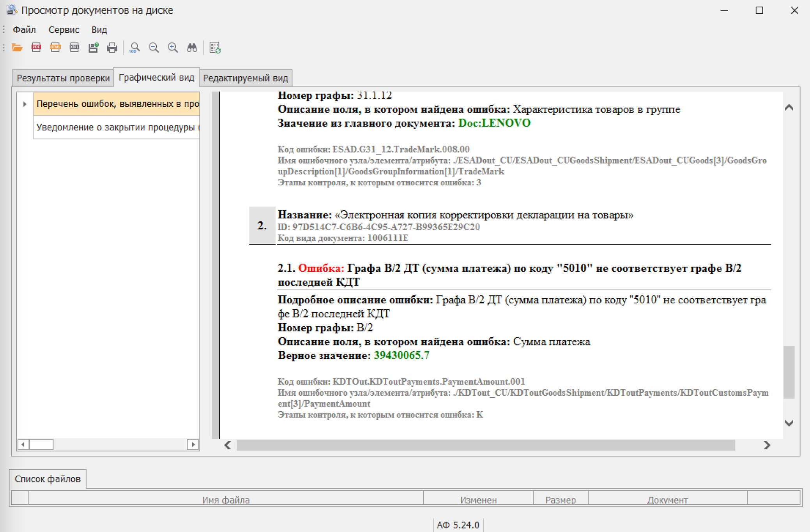Switch to the Результаты проверки tab
The width and height of the screenshot is (810, 532).
coord(63,78)
